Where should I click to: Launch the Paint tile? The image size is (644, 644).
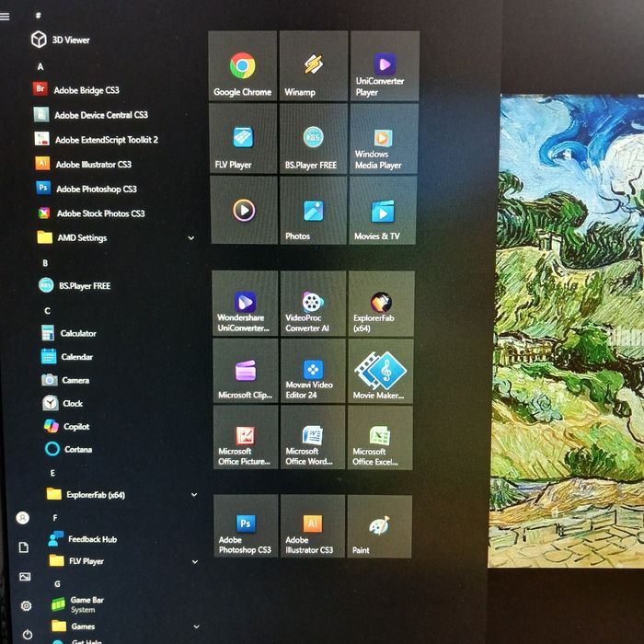coord(379,526)
